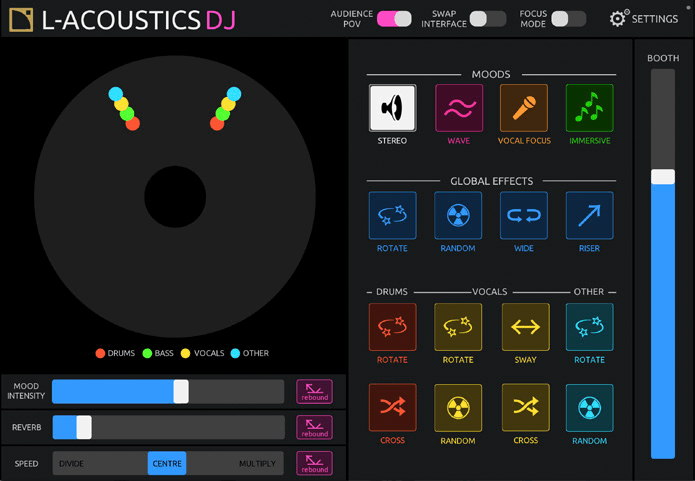Toggle the Audience POV switch
The height and width of the screenshot is (481, 695).
click(x=394, y=19)
